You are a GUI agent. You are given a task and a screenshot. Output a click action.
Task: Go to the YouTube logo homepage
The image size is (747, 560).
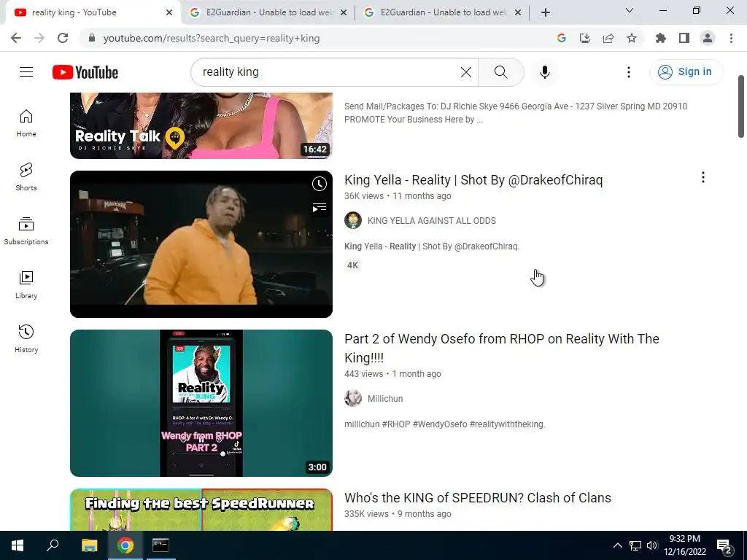(x=85, y=72)
